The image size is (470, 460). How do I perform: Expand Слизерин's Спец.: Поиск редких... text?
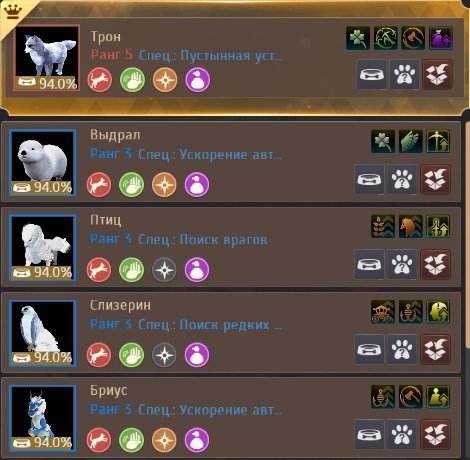(210, 325)
